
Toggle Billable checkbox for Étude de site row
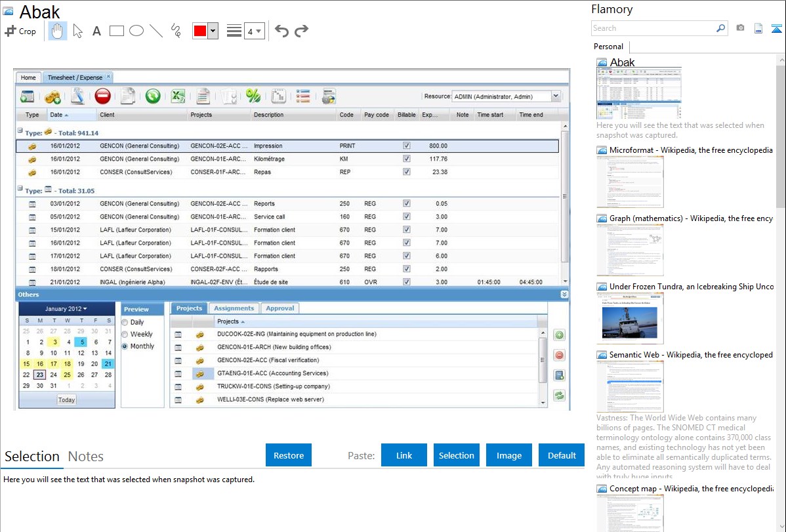click(x=407, y=282)
